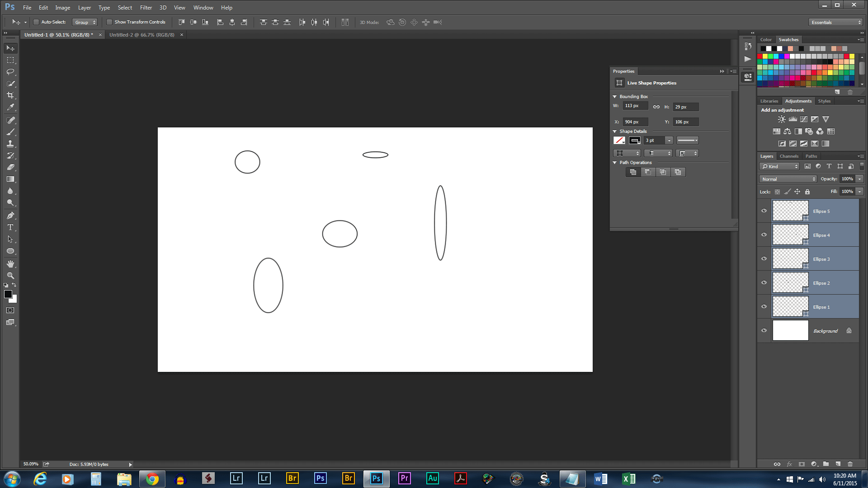Select the Ellipse tool in the toolbar

[10, 251]
